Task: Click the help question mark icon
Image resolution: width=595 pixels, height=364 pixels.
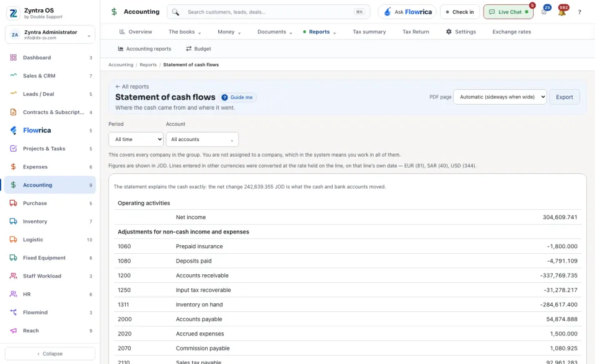Action: pyautogui.click(x=580, y=12)
